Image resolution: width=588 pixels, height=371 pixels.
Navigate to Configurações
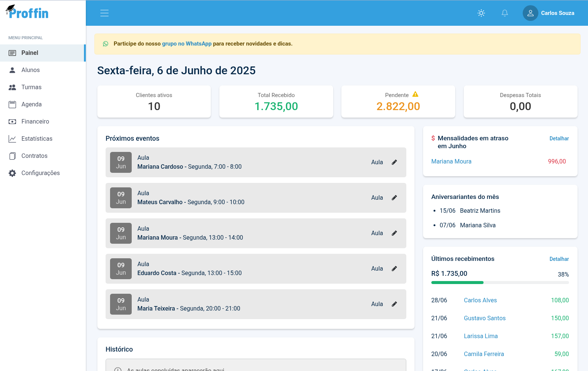[x=40, y=173]
